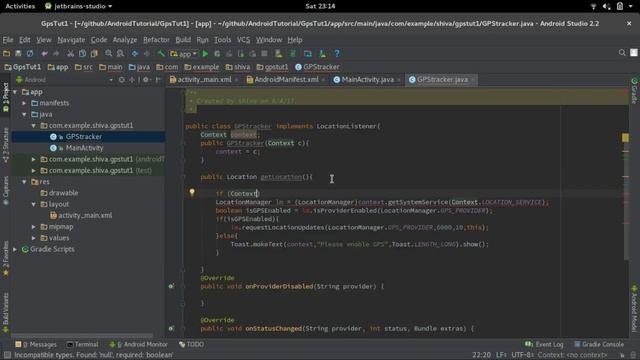Viewport: 640px width, 360px height.
Task: Click the Find magnifier icon
Action: [x=108, y=53]
